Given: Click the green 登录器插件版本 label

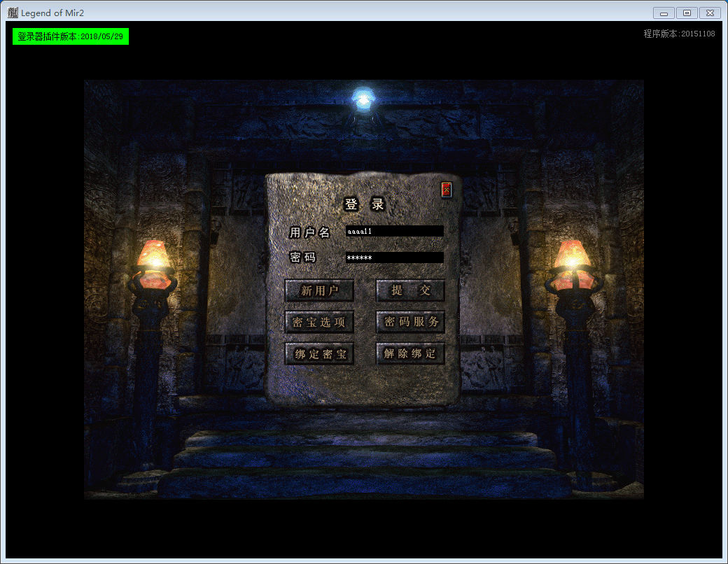Looking at the screenshot, I should [71, 36].
